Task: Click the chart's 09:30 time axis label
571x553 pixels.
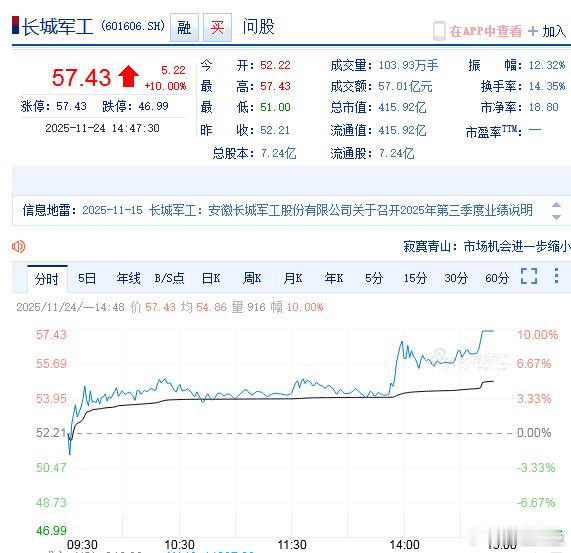Action: pos(82,545)
